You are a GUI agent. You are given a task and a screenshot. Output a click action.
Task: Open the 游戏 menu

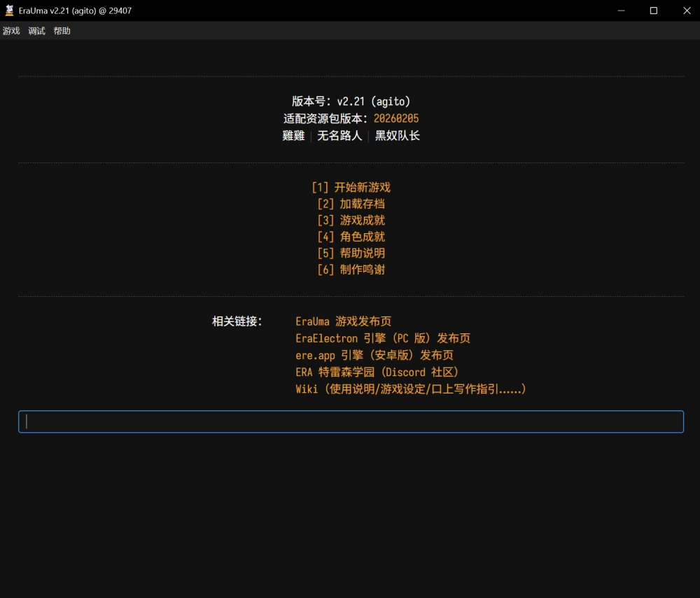coord(11,31)
